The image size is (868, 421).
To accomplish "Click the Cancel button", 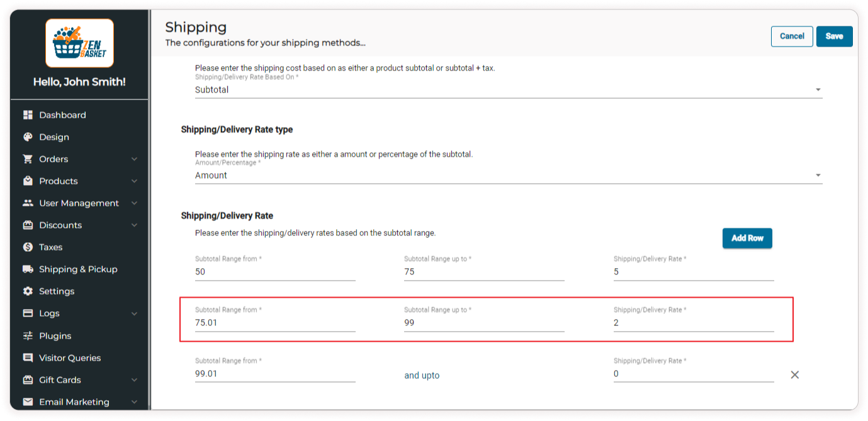I will click(x=792, y=36).
